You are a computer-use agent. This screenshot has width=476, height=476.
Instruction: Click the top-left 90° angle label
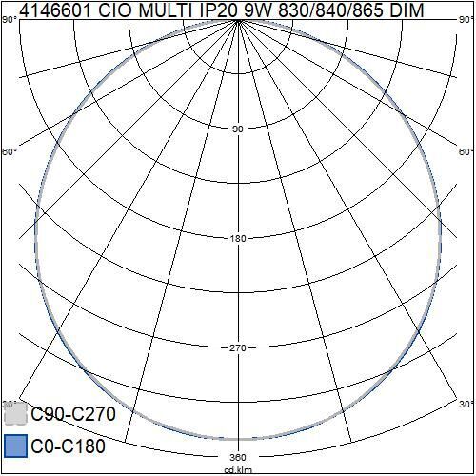click(x=10, y=20)
